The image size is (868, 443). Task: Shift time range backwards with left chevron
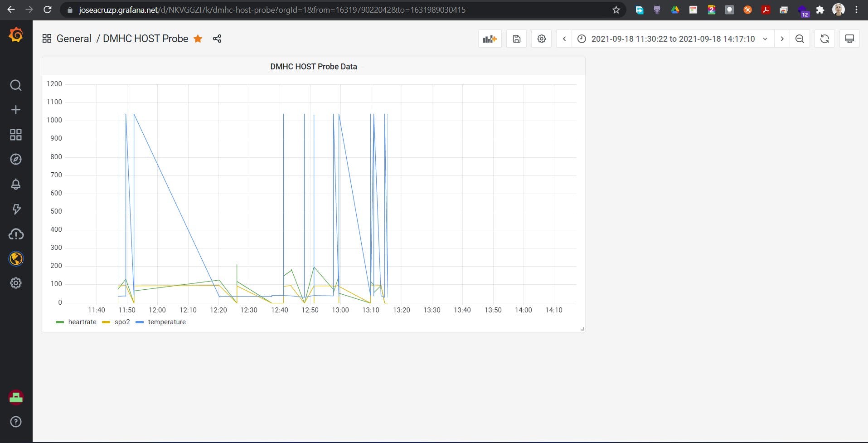click(x=564, y=39)
